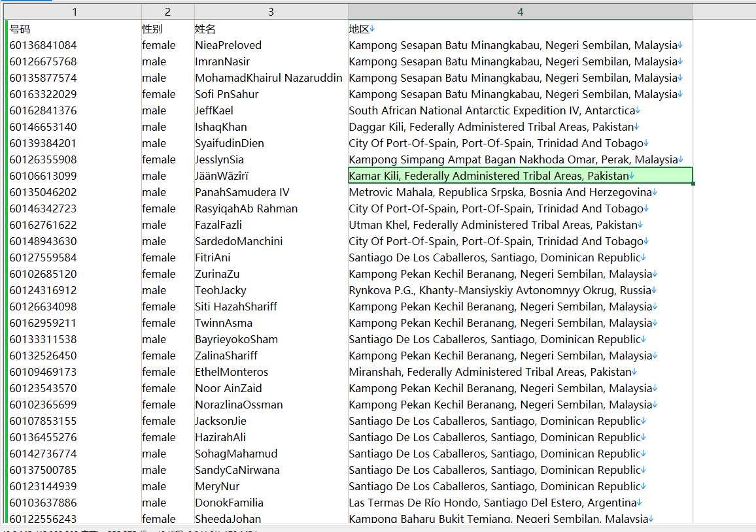Click South African National Antarctic Expedition cell

[520, 111]
